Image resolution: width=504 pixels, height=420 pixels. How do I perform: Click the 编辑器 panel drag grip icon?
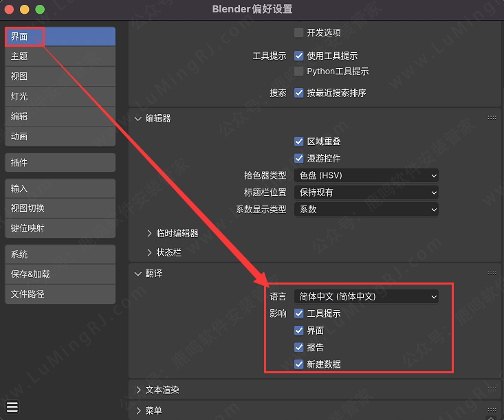coord(492,118)
